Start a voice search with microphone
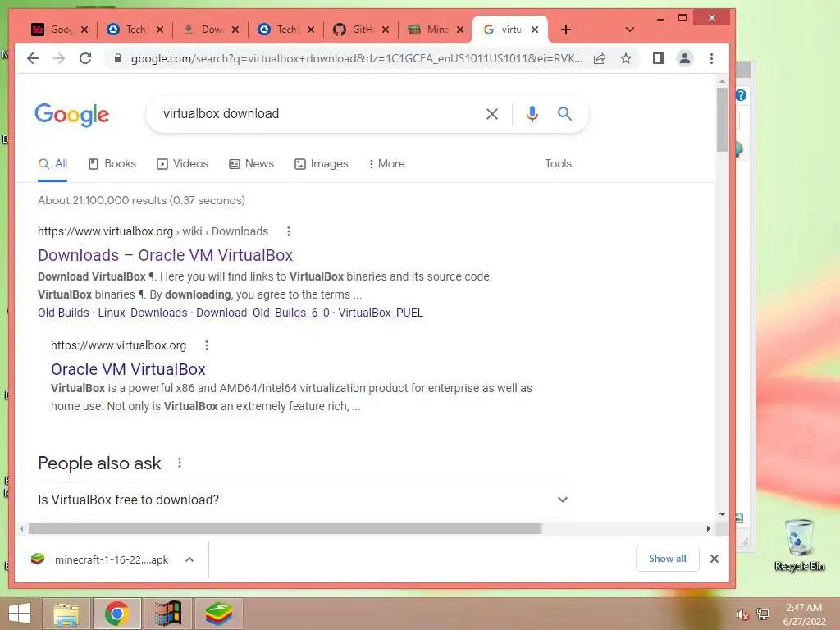Image resolution: width=840 pixels, height=630 pixels. [532, 113]
